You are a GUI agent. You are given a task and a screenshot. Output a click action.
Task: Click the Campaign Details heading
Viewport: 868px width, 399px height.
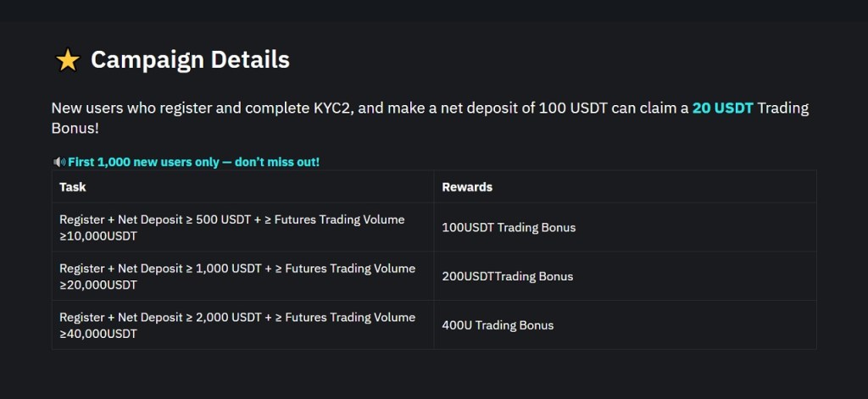point(190,60)
